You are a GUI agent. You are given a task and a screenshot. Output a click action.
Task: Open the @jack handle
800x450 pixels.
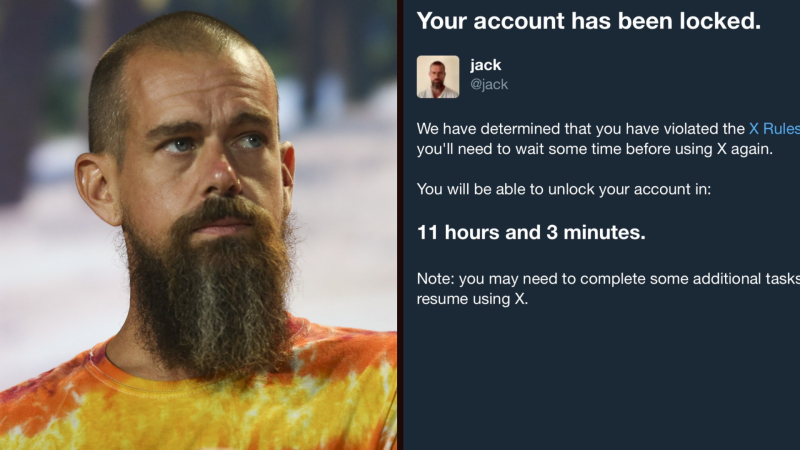tap(489, 84)
